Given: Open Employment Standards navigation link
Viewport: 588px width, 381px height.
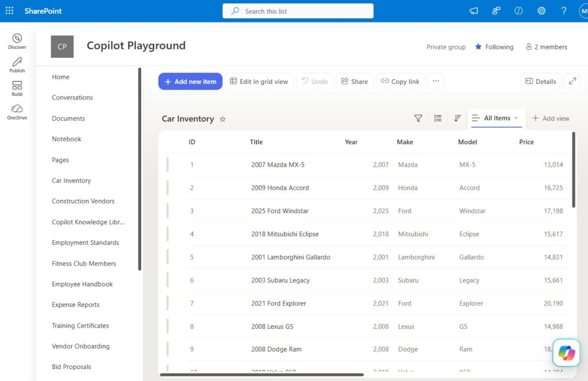Looking at the screenshot, I should tap(86, 243).
